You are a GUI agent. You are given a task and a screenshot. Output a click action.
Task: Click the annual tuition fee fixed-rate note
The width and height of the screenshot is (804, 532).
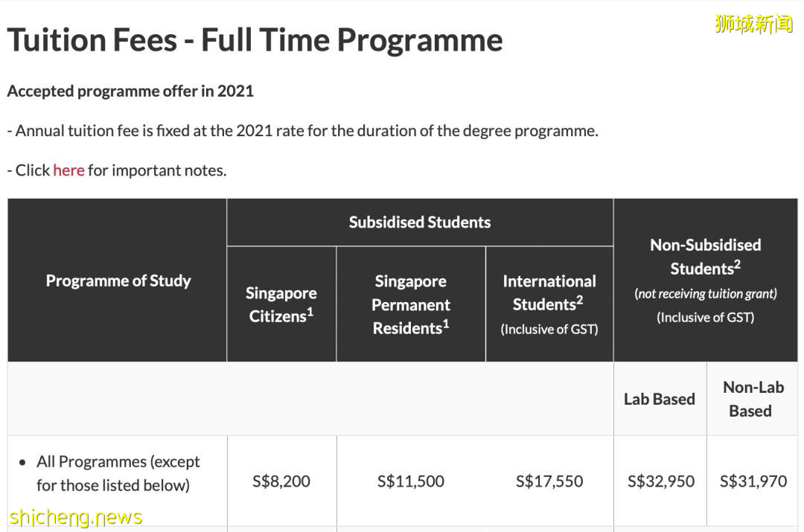(x=302, y=131)
